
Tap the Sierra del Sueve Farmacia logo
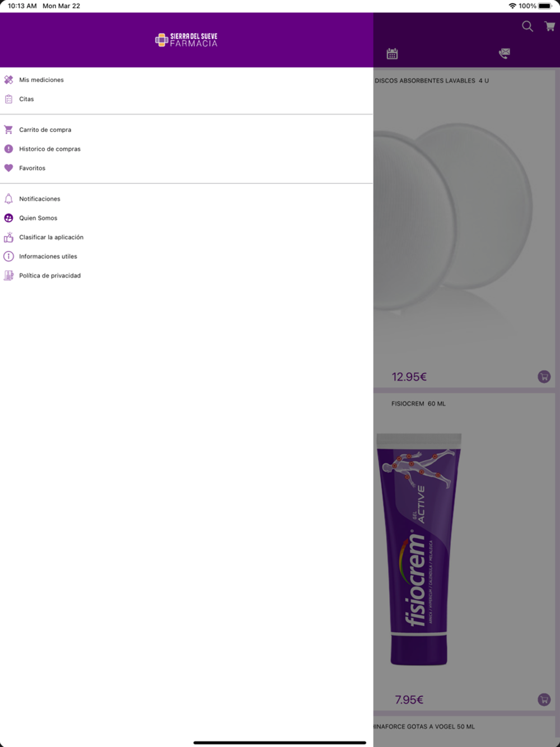coord(186,40)
